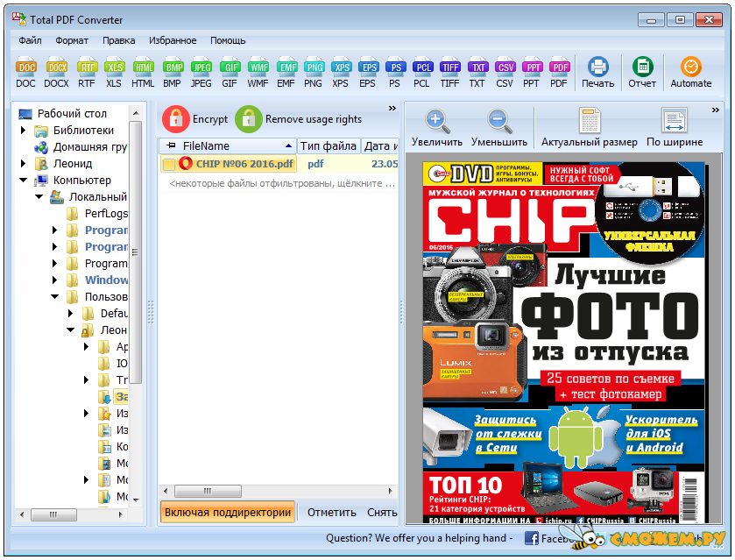Convert to PS format
Screen dimensions: 735x560
point(395,73)
